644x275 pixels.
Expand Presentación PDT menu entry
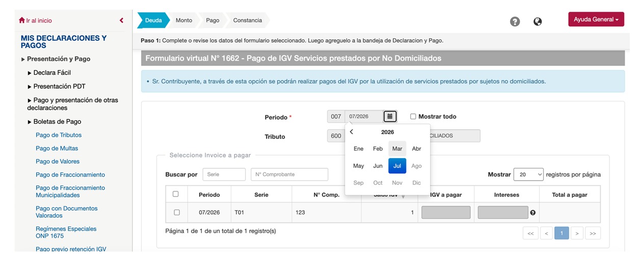57,86
